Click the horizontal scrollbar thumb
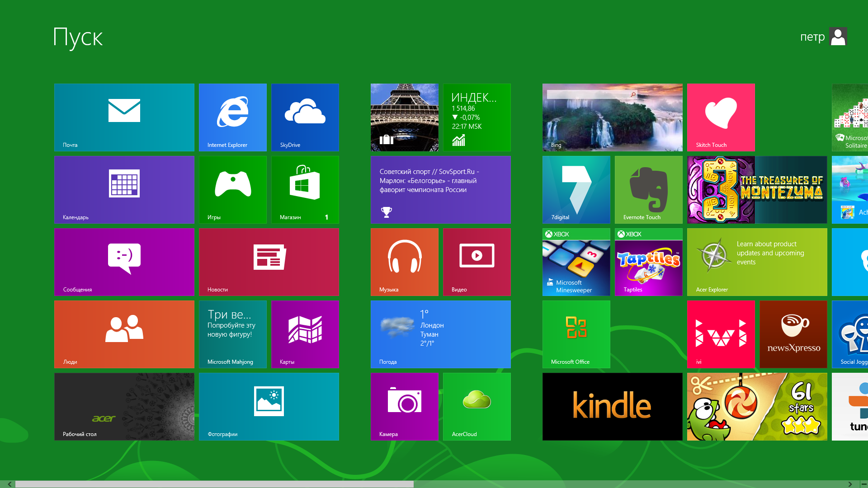 (214, 484)
